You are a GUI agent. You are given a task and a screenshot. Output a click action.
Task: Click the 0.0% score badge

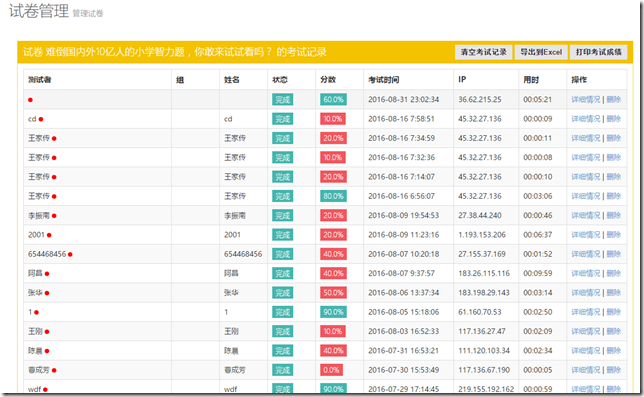coord(331,370)
